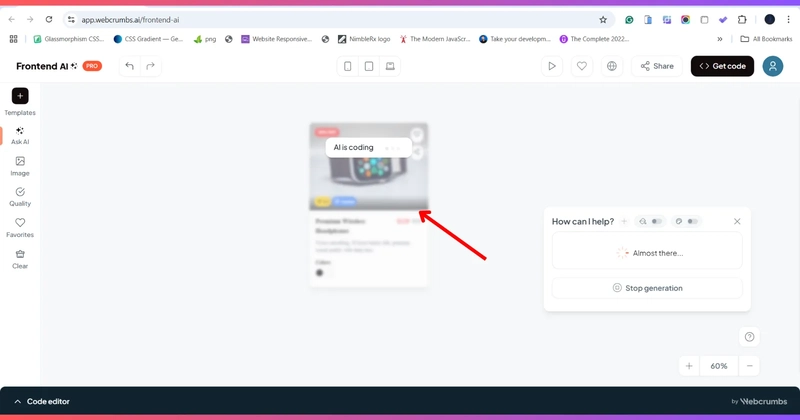Switch to the mobile device preview
Image resolution: width=800 pixels, height=420 pixels.
coord(347,66)
